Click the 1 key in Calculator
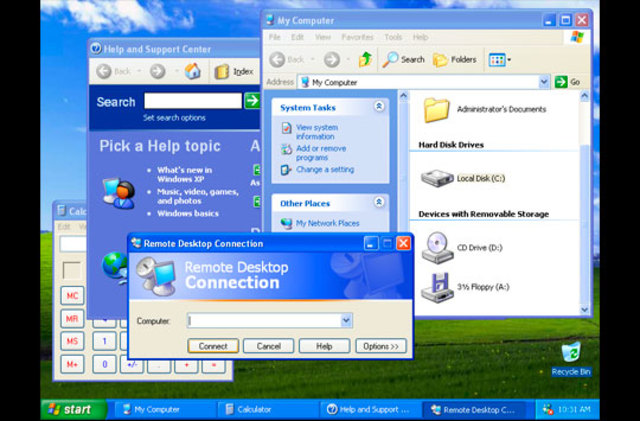This screenshot has width=640, height=421. [x=104, y=341]
